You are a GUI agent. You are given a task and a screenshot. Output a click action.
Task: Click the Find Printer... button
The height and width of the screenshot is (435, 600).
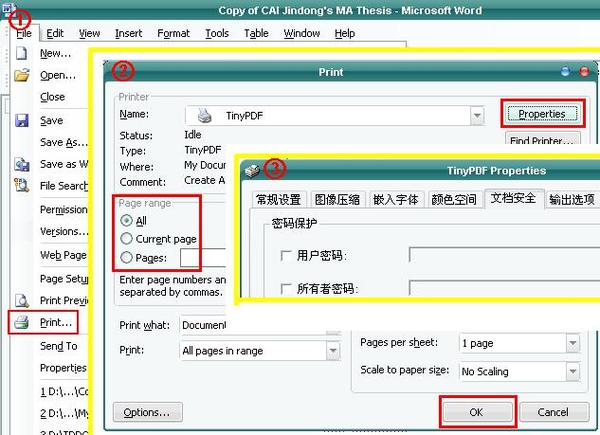tap(543, 138)
